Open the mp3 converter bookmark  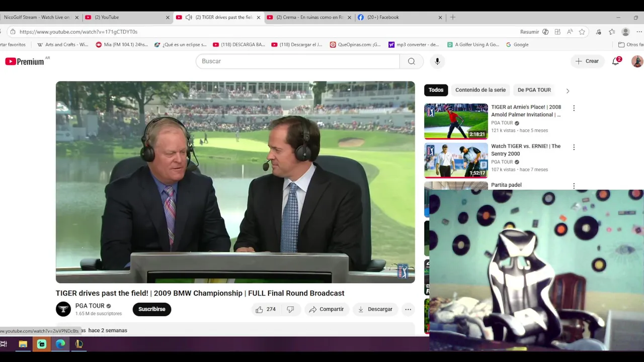click(x=414, y=45)
